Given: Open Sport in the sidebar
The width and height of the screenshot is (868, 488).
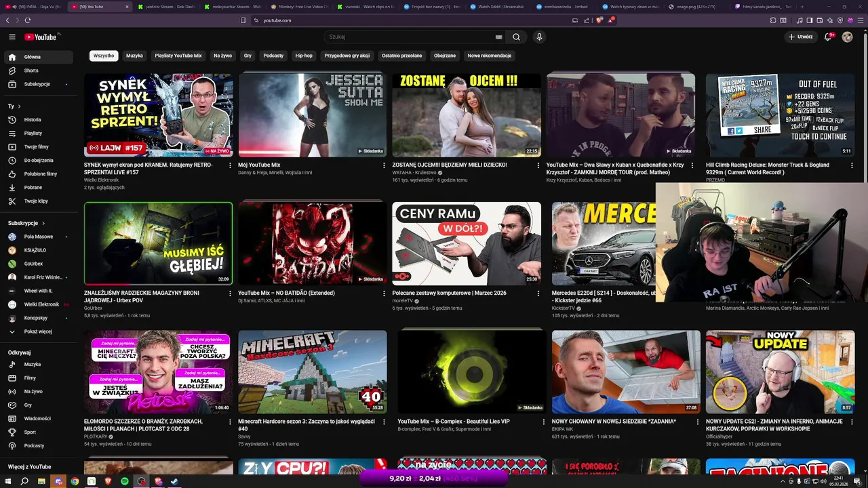Looking at the screenshot, I should (x=38, y=432).
